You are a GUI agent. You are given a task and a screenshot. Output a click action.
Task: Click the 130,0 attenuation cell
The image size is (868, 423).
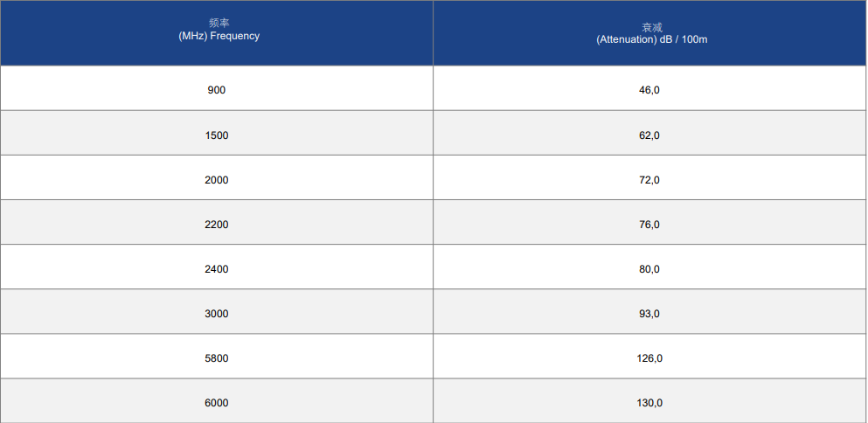tap(650, 401)
